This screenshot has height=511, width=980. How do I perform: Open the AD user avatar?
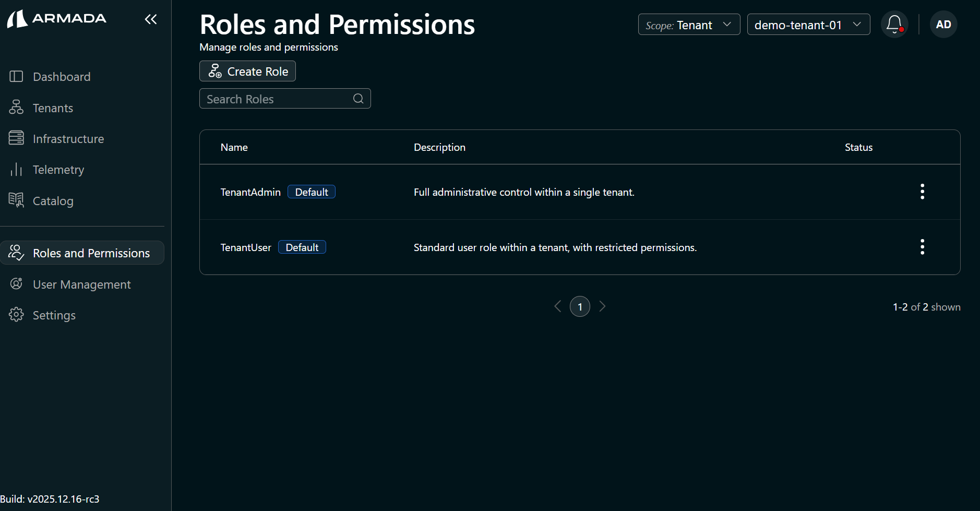pos(943,24)
